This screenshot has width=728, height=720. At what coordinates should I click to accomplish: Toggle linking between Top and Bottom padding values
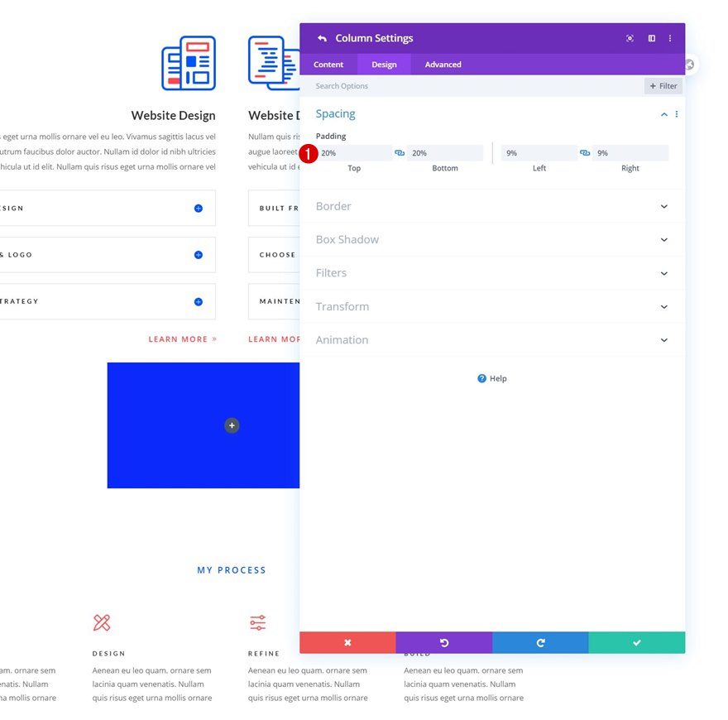400,153
